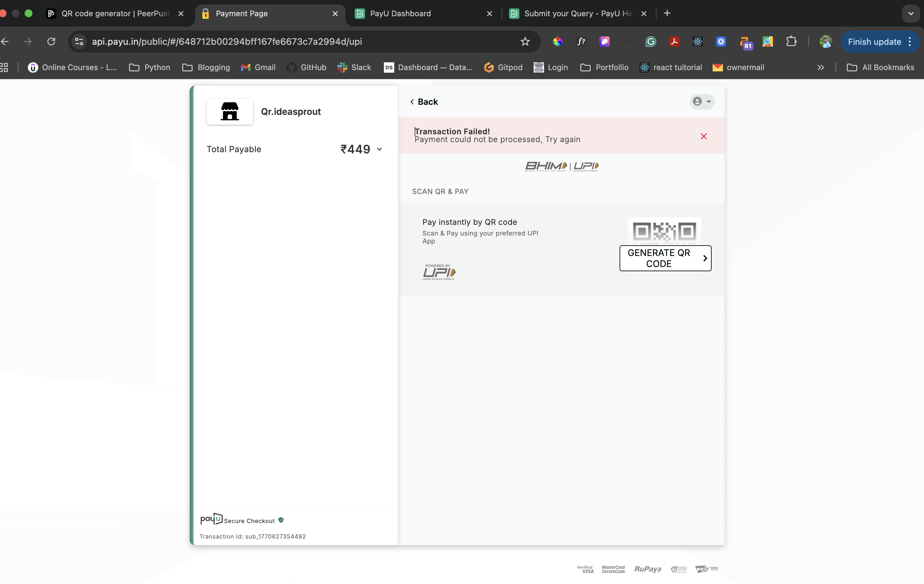Click the merchant store icon

tap(230, 111)
